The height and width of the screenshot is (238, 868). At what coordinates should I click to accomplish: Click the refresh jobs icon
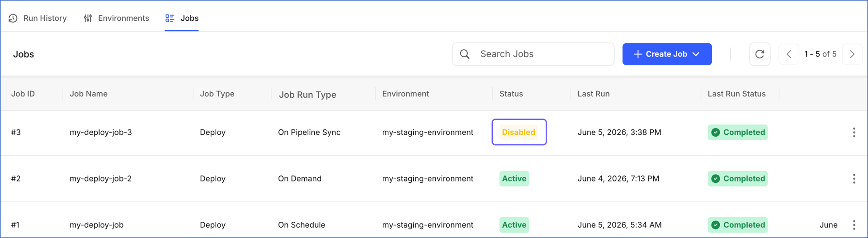[x=759, y=54]
